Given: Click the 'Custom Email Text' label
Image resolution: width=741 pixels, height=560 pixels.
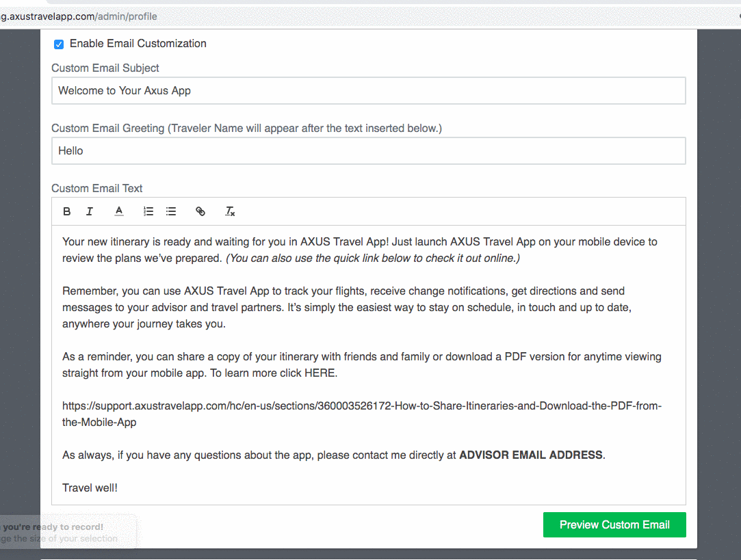Looking at the screenshot, I should click(97, 189).
